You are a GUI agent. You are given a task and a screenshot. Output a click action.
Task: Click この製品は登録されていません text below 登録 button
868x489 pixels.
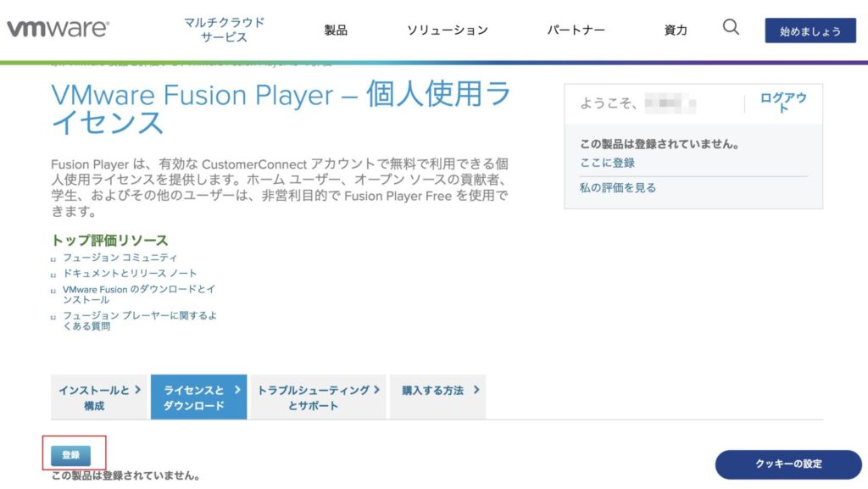(125, 475)
